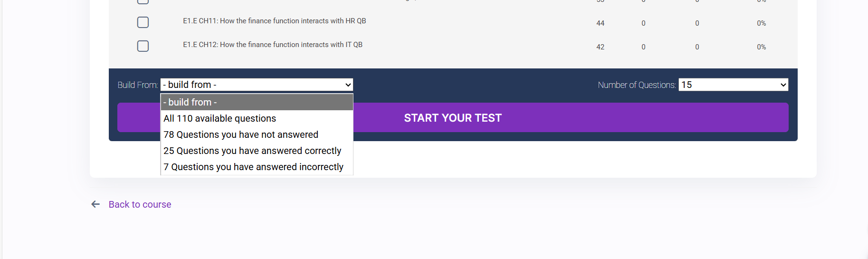
Task: Click the E1.E CH11 HR QB title
Action: click(274, 21)
